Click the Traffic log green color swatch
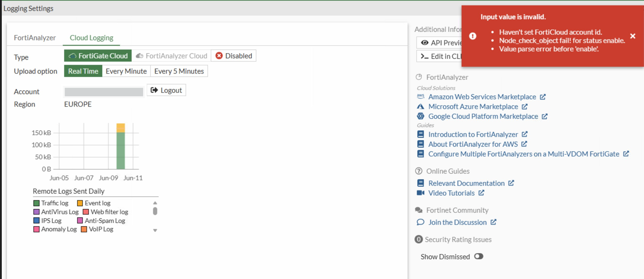This screenshot has height=279, width=644. click(x=36, y=203)
